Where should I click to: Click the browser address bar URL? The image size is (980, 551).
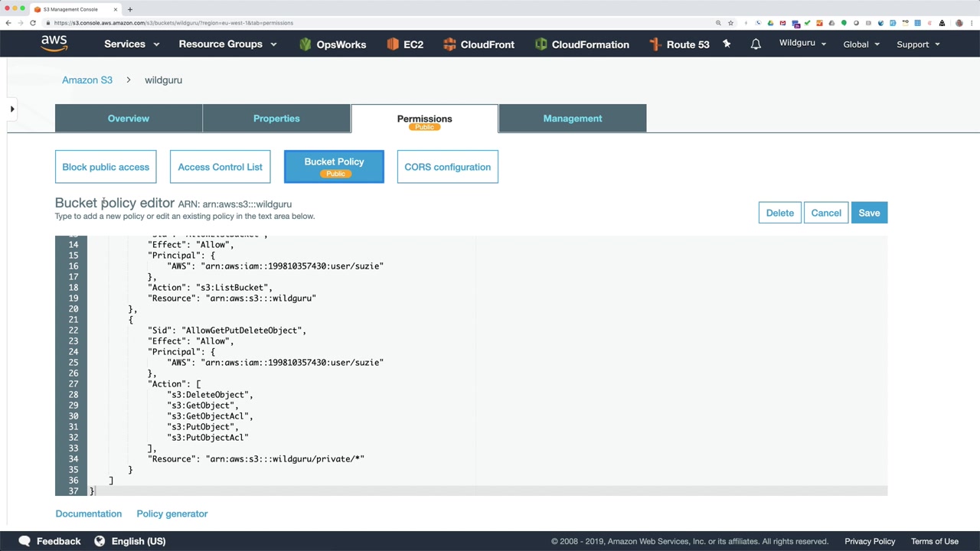[174, 23]
